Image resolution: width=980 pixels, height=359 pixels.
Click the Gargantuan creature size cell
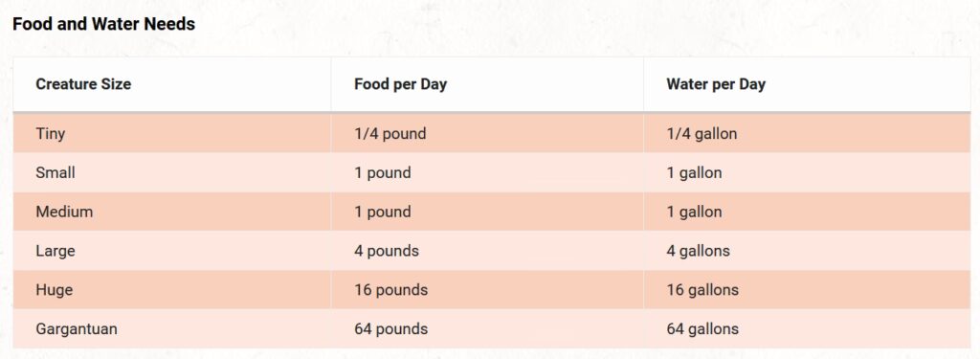coord(172,329)
